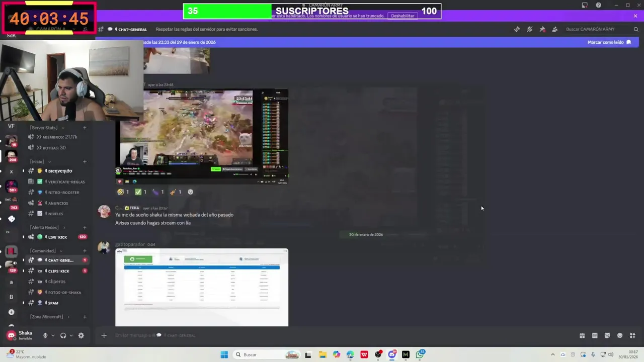This screenshot has height=362, width=644.
Task: Open anuncios channel
Action: 58,203
